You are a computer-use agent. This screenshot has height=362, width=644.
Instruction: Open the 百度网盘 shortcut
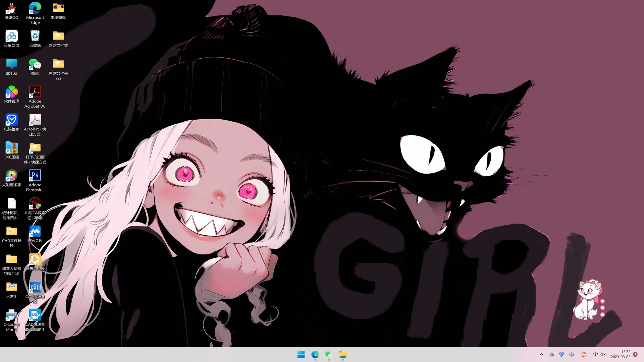coord(11,39)
